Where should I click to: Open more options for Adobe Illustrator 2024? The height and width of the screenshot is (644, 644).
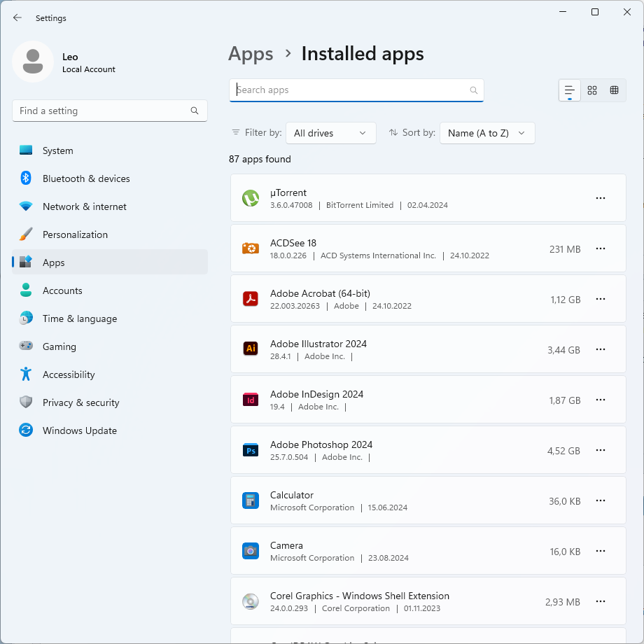coord(600,349)
